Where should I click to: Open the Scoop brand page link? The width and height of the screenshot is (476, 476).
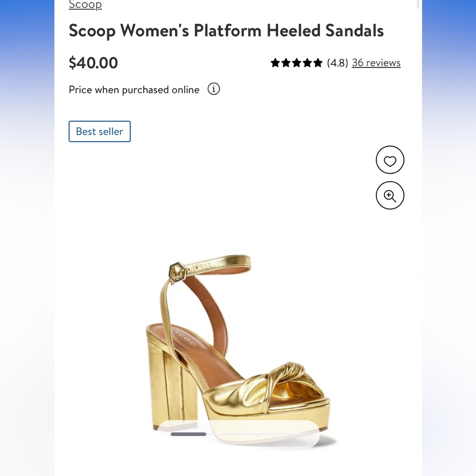tap(85, 5)
